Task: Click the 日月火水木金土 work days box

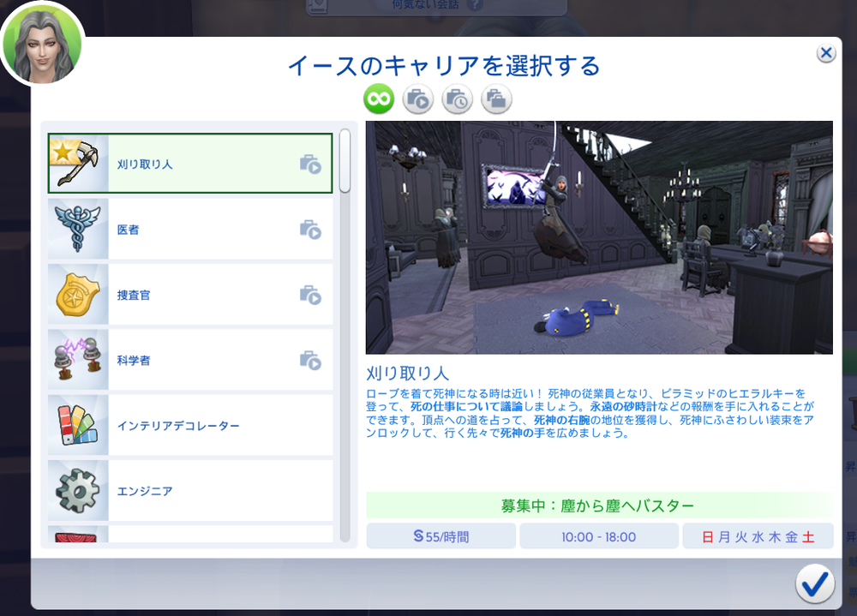Action: click(758, 536)
